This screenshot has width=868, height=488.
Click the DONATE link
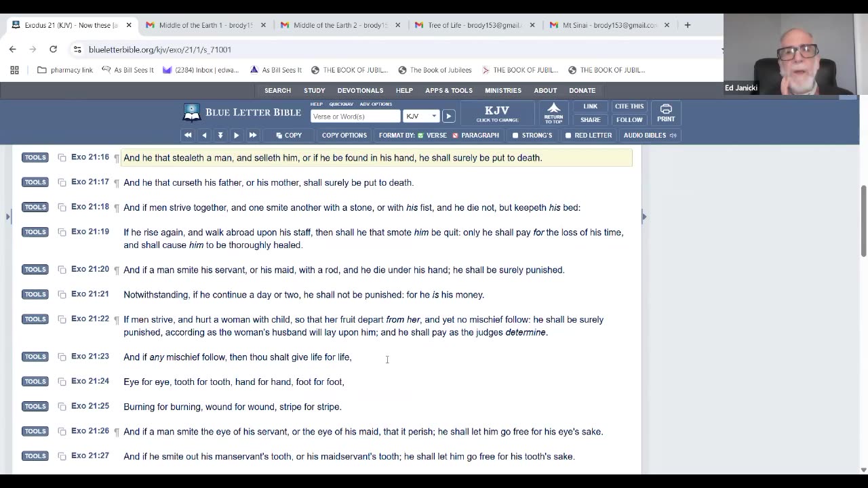(582, 90)
